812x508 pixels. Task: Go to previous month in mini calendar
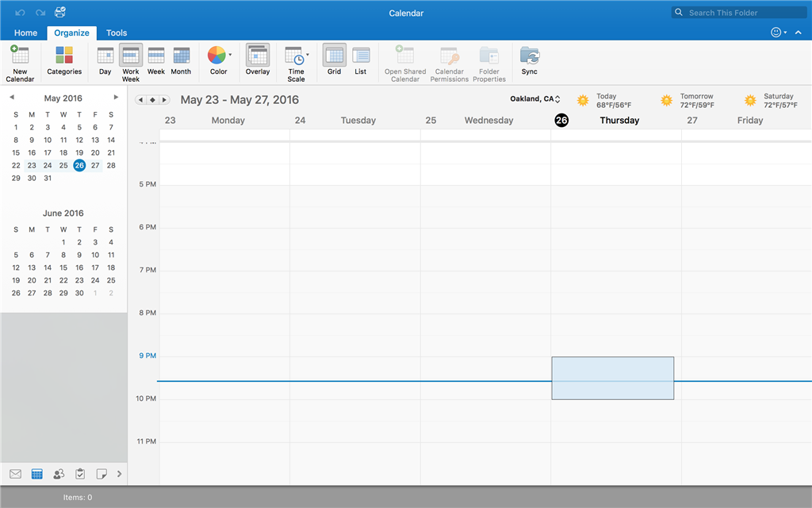tap(11, 97)
